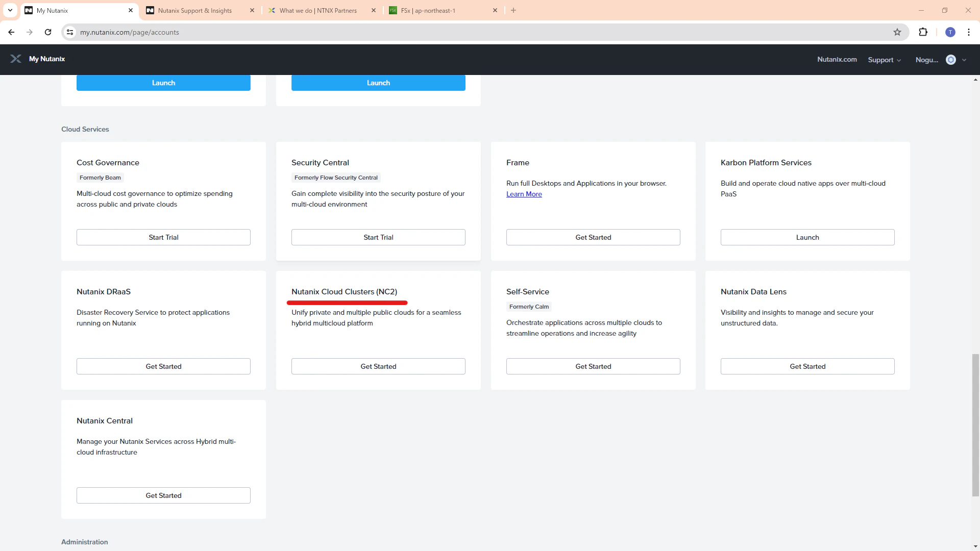The image size is (980, 551).
Task: Reload the page with the refresh icon
Action: 48,32
